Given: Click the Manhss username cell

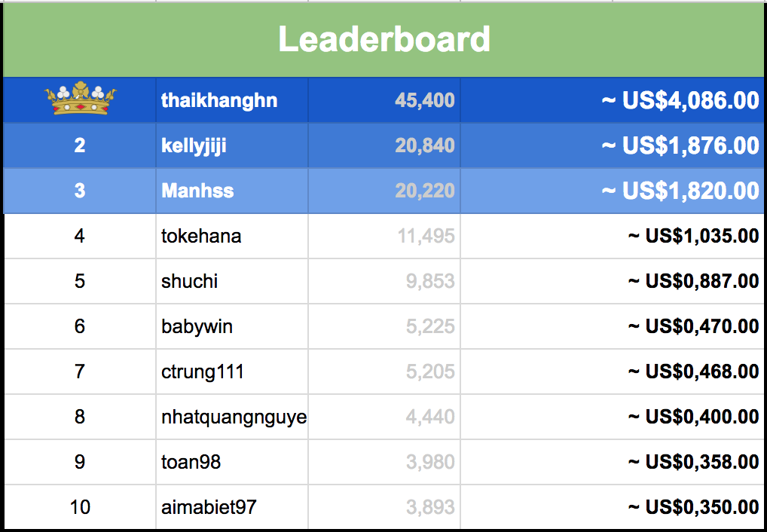Looking at the screenshot, I should (x=197, y=191).
